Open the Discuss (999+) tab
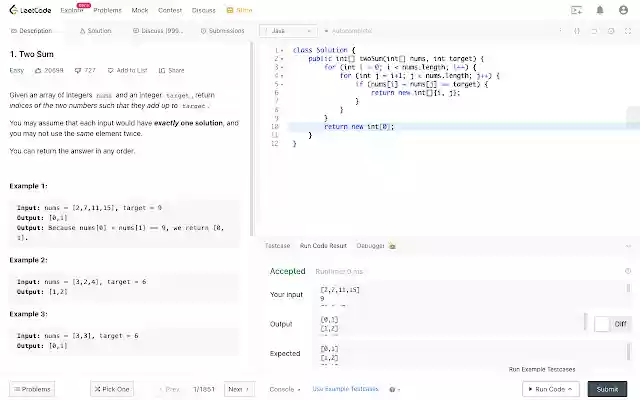640x400 pixels. [x=158, y=31]
